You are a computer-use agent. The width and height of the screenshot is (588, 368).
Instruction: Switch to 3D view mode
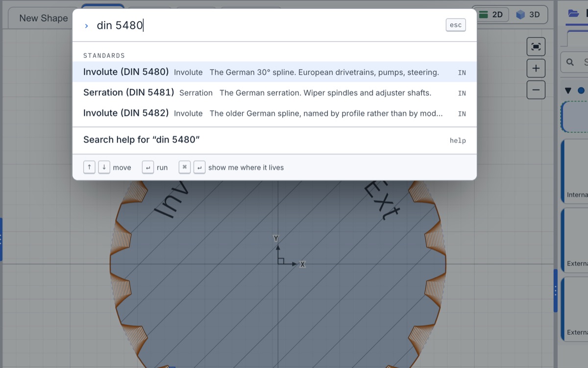click(x=528, y=15)
